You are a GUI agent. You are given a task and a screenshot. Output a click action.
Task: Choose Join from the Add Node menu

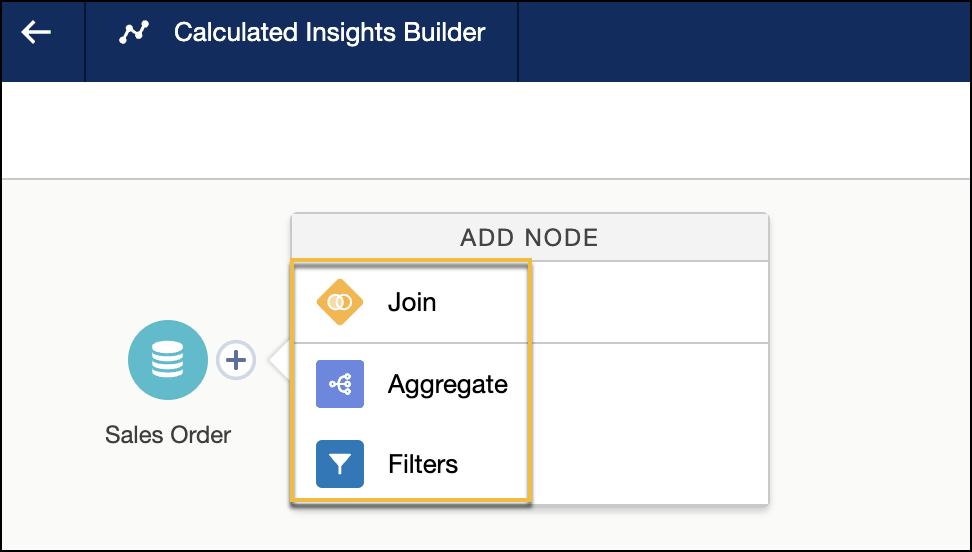coord(412,302)
